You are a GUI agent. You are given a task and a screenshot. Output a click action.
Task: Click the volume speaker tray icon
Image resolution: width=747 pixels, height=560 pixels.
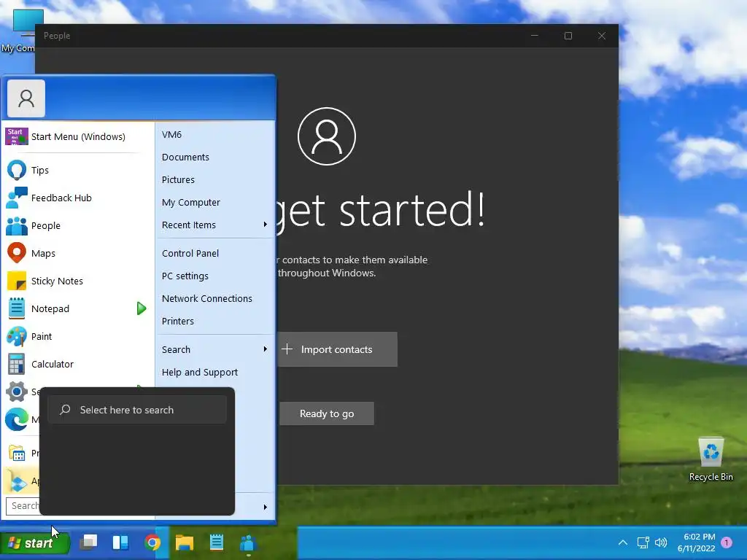[661, 542]
